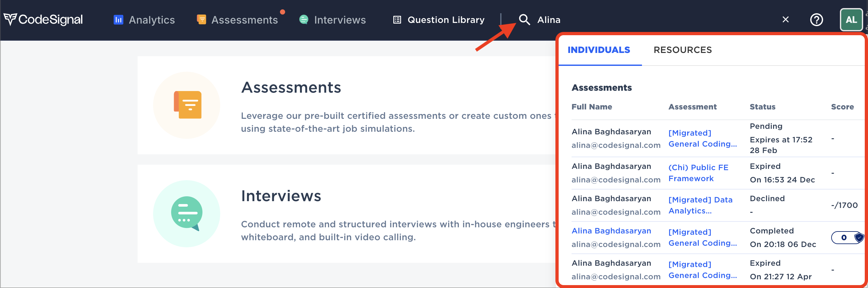The image size is (868, 288).
Task: Click the Status column header
Action: 762,107
